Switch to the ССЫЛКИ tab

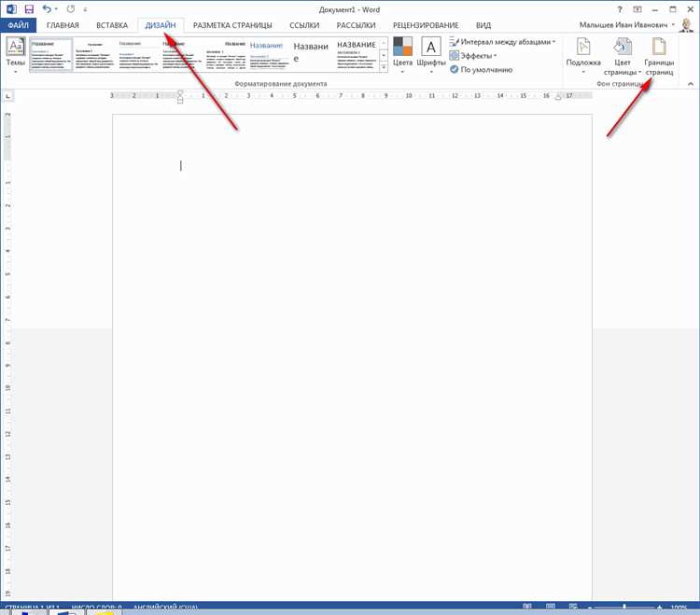(304, 25)
